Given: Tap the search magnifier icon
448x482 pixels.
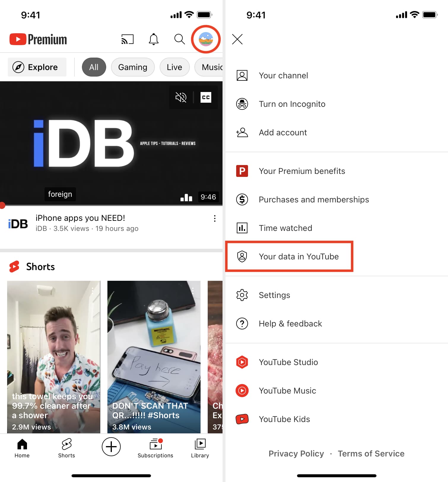Looking at the screenshot, I should [179, 39].
